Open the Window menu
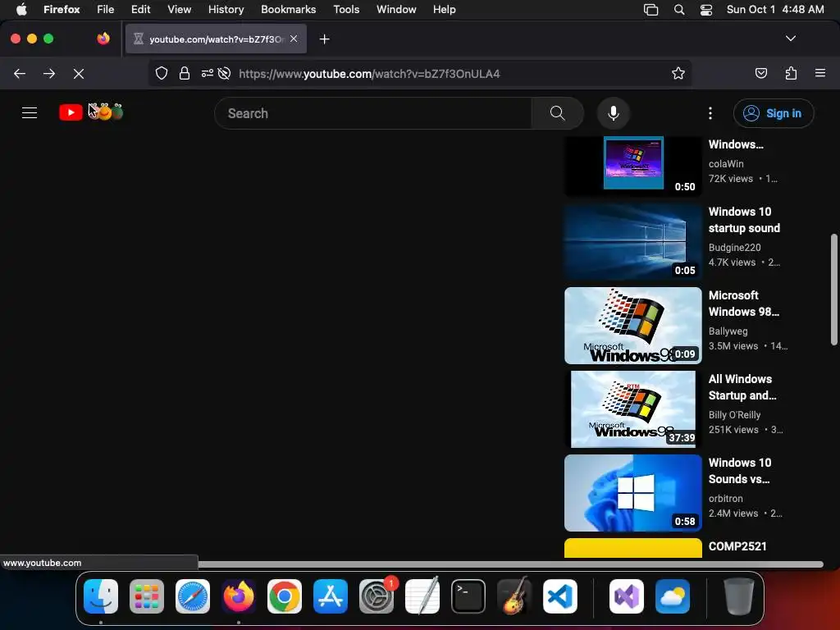The height and width of the screenshot is (630, 840). 396,9
